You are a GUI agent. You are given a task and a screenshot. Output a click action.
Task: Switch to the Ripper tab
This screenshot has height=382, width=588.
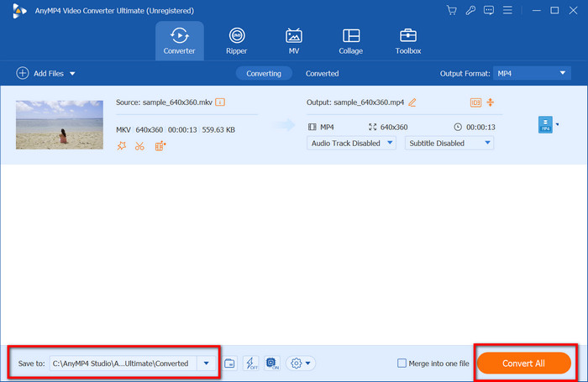tap(237, 41)
